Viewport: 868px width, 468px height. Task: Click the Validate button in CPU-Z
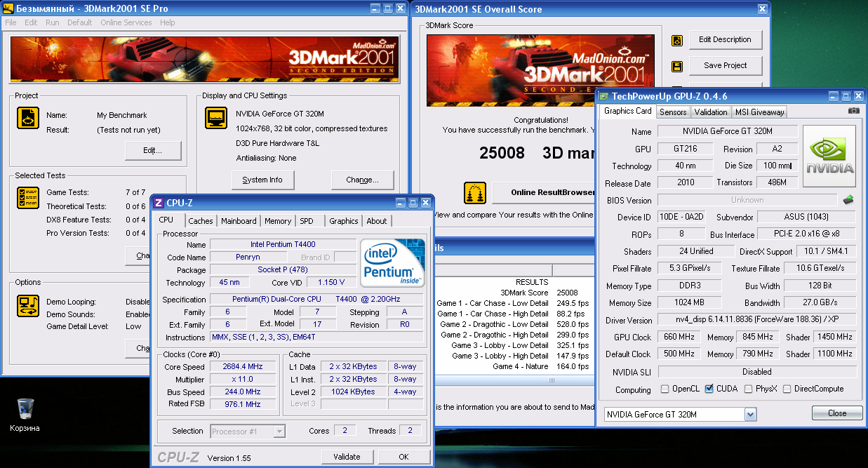tap(347, 457)
